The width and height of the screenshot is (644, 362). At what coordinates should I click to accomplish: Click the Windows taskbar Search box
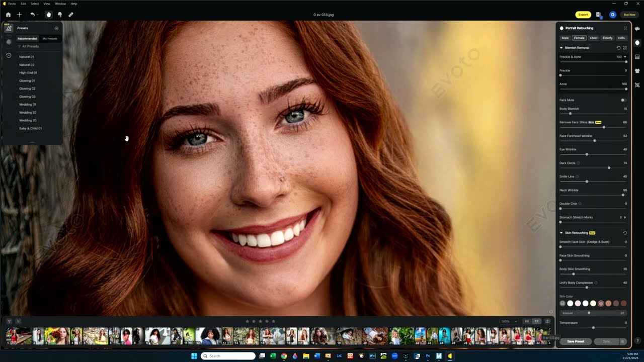tap(228, 356)
